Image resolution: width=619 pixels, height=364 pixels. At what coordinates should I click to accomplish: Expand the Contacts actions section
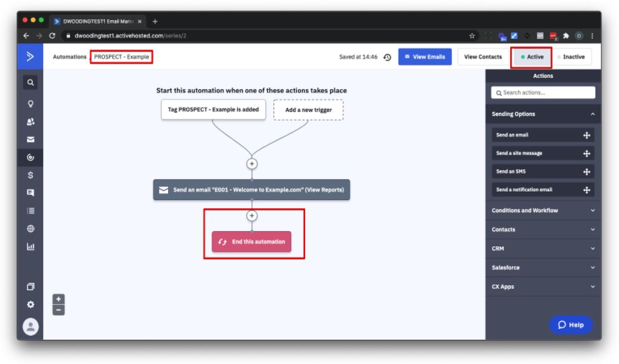[543, 230]
